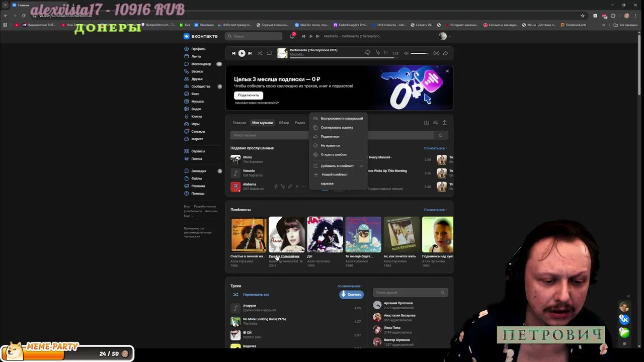Focus the Поиск друзей input field
The height and width of the screenshot is (362, 644).
[411, 293]
